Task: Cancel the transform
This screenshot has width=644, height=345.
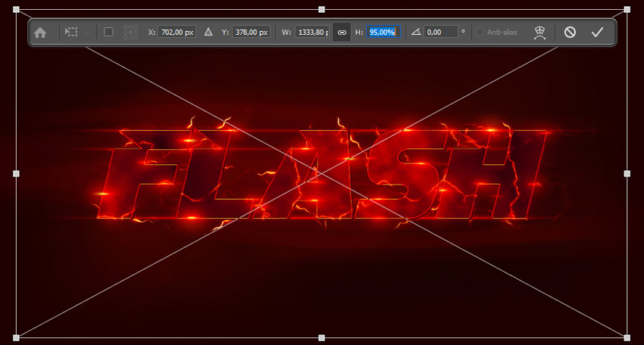Action: [570, 32]
